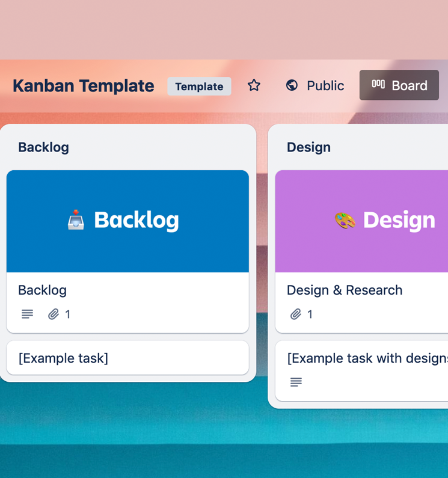448x478 pixels.
Task: Open the purple Design cover image
Action: click(361, 221)
